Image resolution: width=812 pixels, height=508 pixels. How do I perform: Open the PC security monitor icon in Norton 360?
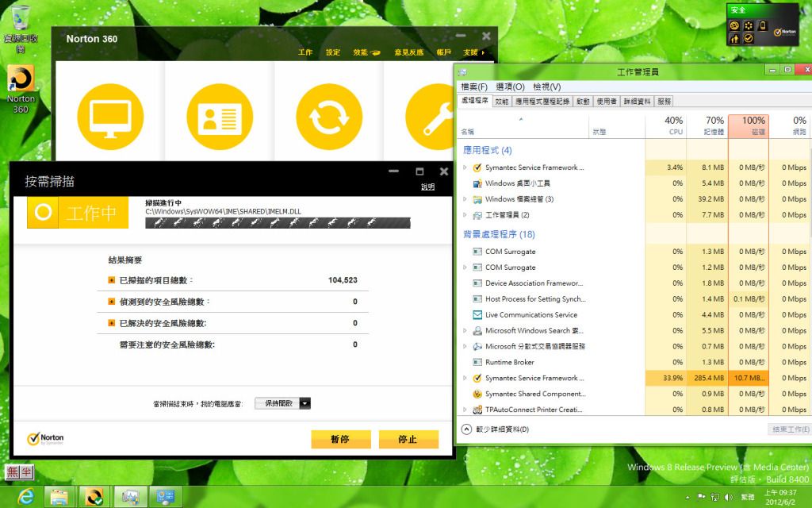[x=110, y=117]
